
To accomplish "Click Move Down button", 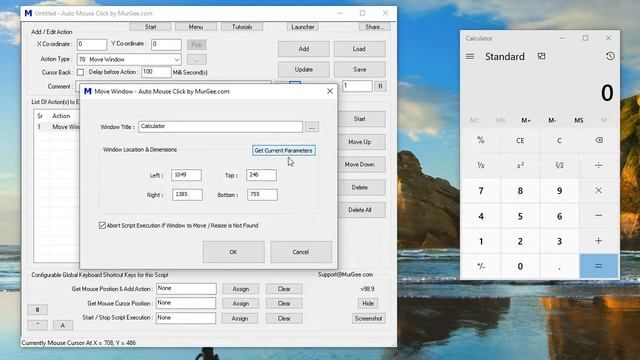I will (360, 164).
